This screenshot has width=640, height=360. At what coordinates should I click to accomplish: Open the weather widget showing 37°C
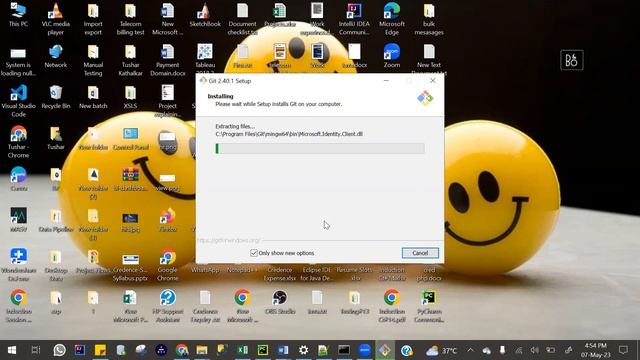pos(442,350)
